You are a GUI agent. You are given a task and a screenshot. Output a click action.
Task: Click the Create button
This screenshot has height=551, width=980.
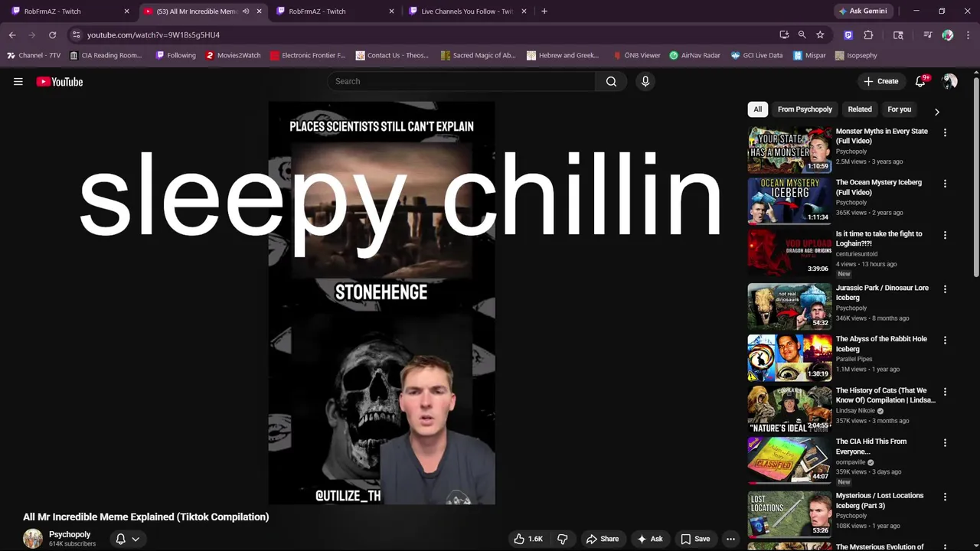[880, 81]
